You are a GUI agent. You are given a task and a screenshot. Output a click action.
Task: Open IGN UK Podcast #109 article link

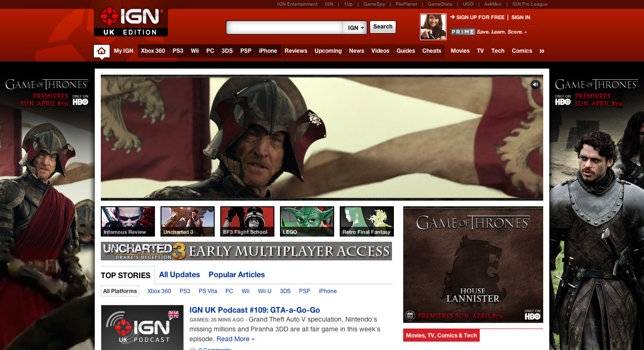coord(254,310)
